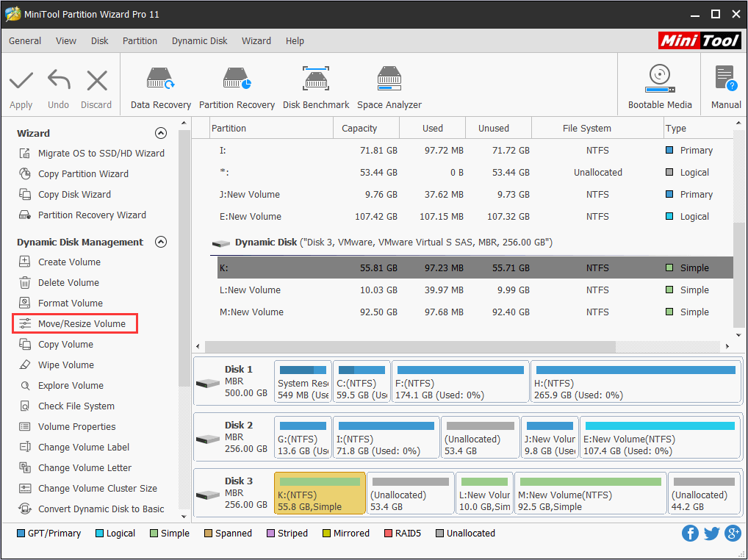Select the L:New Volume row
748x560 pixels.
[475, 290]
